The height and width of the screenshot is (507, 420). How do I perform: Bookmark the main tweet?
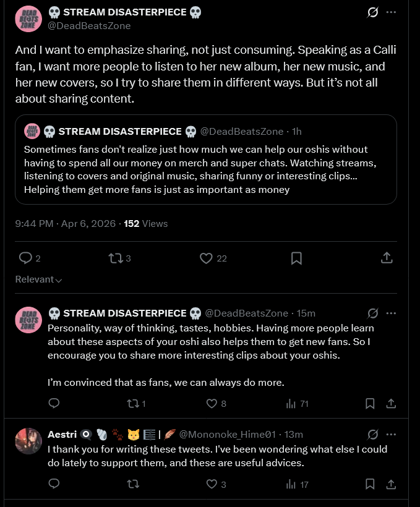pos(296,258)
